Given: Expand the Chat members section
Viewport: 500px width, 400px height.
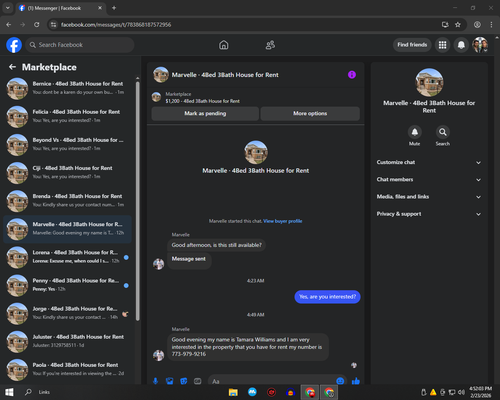Looking at the screenshot, I should coord(429,179).
